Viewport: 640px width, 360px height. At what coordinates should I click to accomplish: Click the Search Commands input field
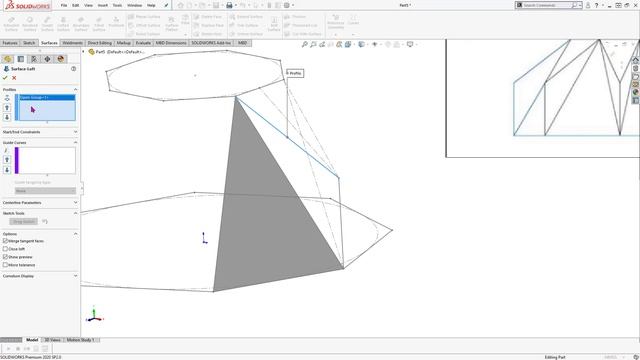547,5
